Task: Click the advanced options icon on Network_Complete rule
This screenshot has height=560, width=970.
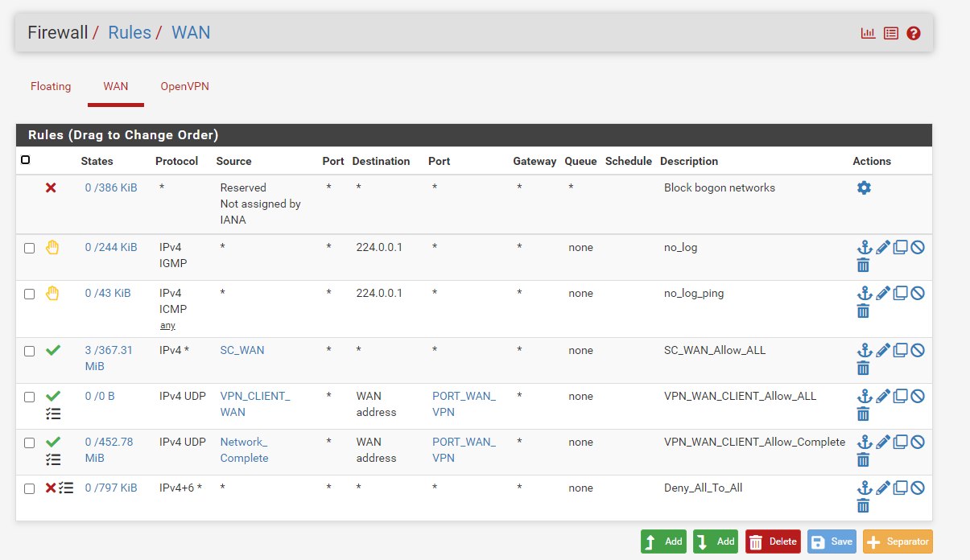Action: (x=53, y=459)
